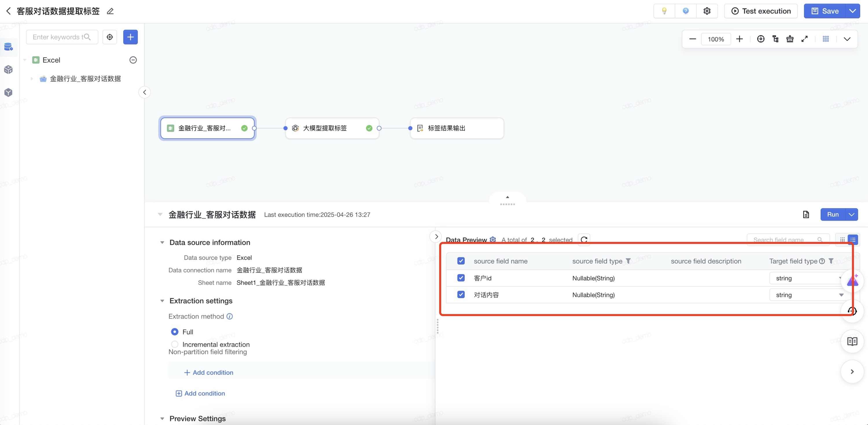
Task: Click the refresh Data Preview icon
Action: (x=584, y=240)
